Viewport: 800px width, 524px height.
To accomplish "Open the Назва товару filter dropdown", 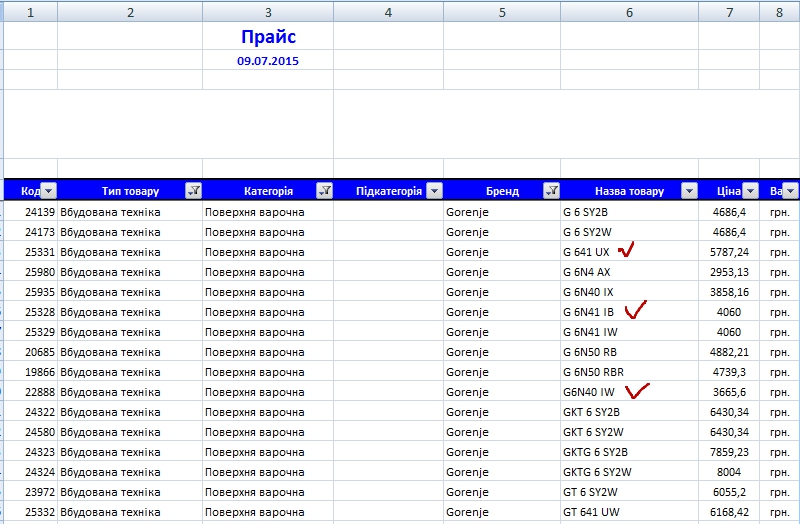I will 689,191.
